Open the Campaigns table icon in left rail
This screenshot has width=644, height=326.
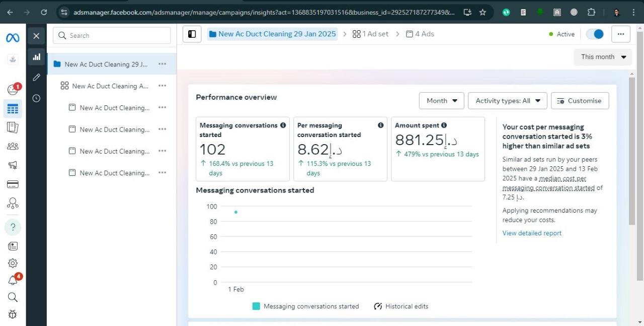pos(13,108)
